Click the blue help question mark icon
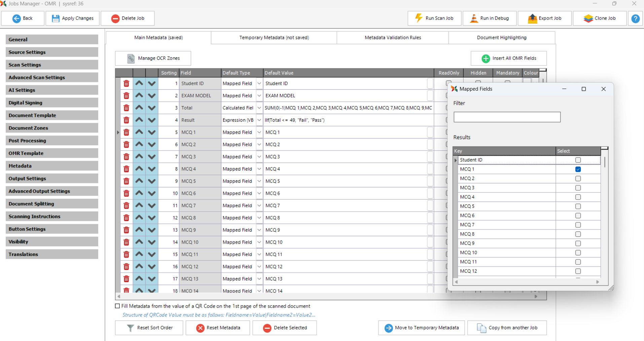This screenshot has height=341, width=644. (x=635, y=19)
